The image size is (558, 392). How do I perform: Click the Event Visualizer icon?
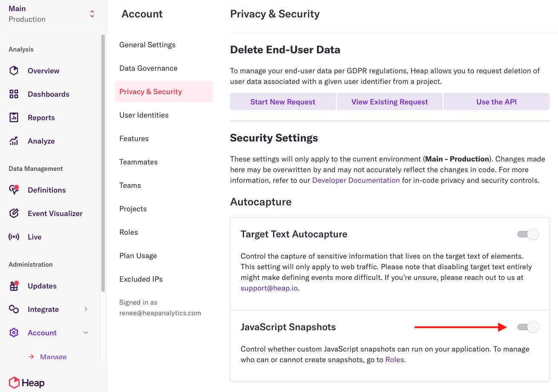click(x=14, y=213)
